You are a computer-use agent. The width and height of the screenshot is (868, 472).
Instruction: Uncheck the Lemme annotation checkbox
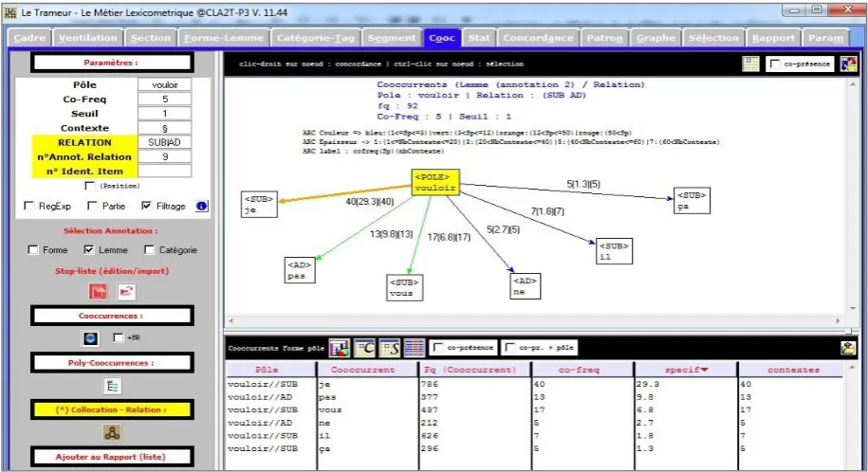89,250
